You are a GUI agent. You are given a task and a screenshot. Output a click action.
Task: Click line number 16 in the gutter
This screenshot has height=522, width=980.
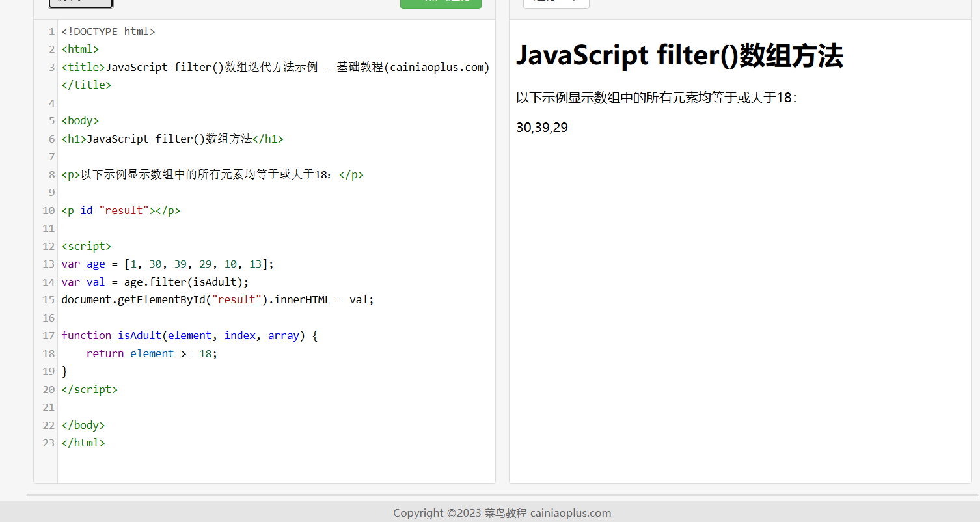49,318
